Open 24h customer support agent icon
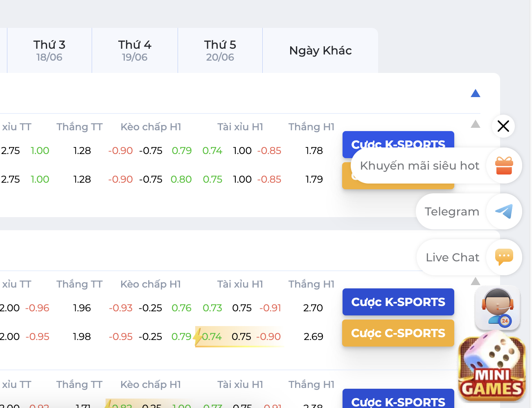 498,308
